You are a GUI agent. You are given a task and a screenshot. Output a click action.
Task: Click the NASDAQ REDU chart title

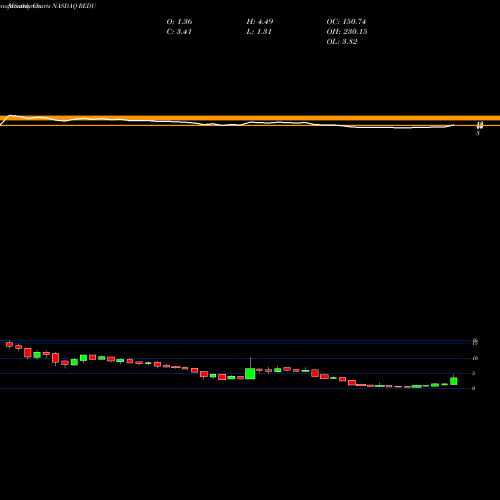[x=74, y=6]
